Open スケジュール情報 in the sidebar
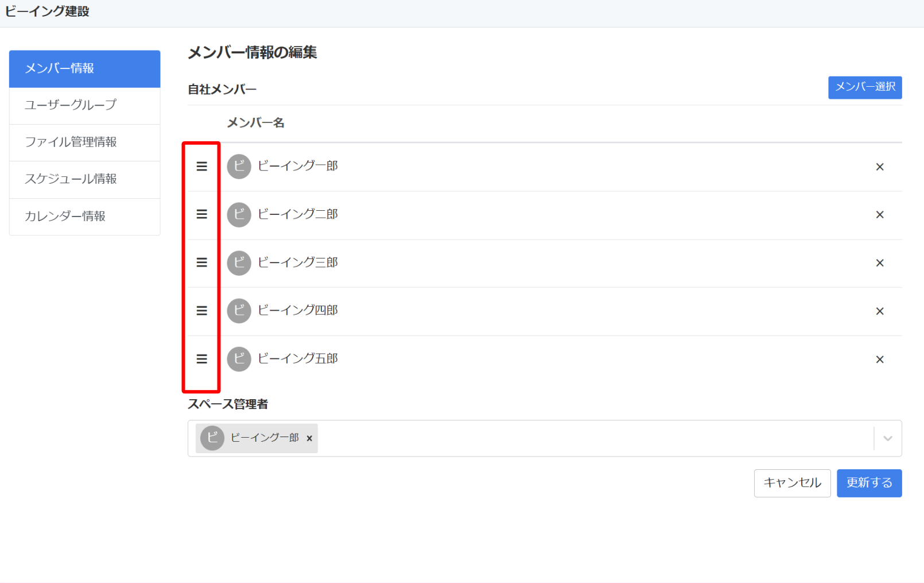Image resolution: width=924 pixels, height=583 pixels. coord(84,179)
